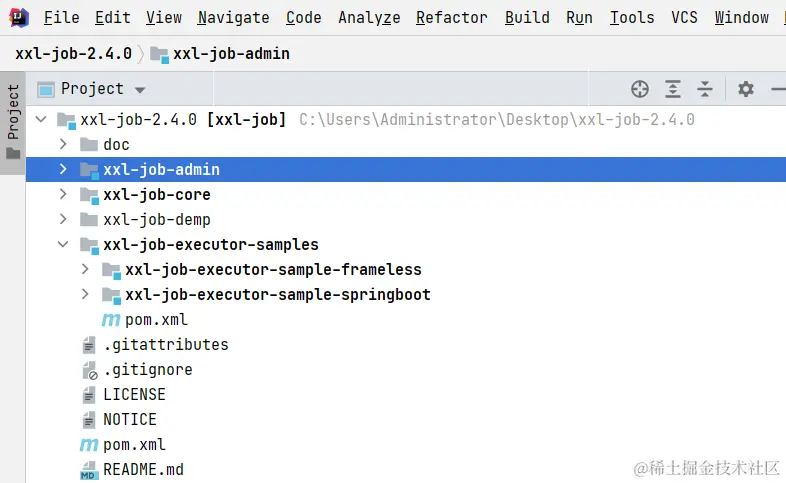This screenshot has height=483, width=786.
Task: Select the .gitattributes file
Action: (x=406, y=345)
